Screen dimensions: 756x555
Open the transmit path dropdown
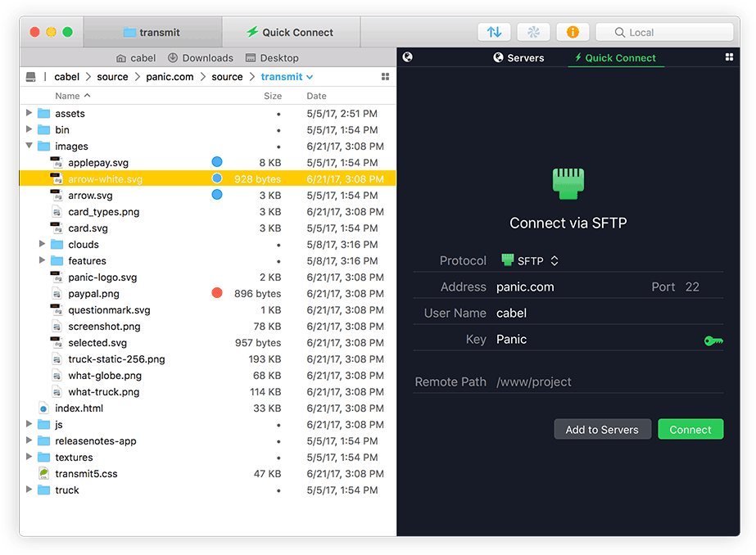click(287, 77)
